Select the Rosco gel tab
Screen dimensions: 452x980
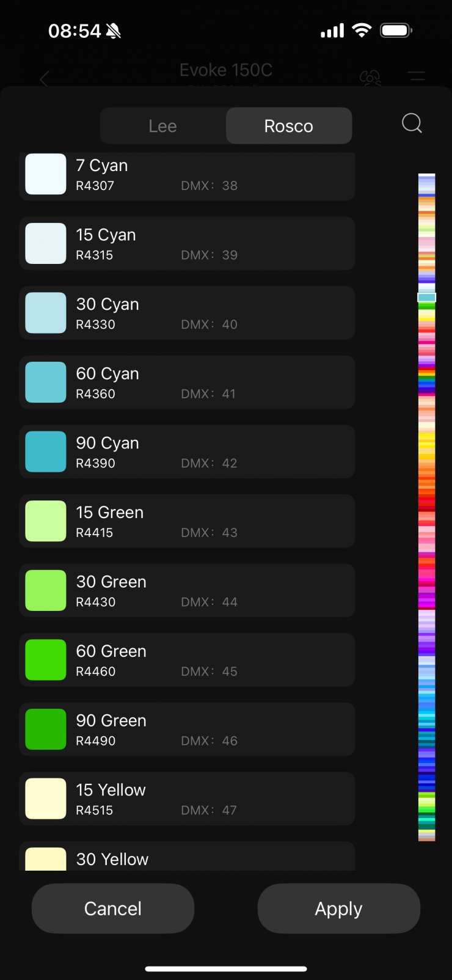click(x=289, y=126)
